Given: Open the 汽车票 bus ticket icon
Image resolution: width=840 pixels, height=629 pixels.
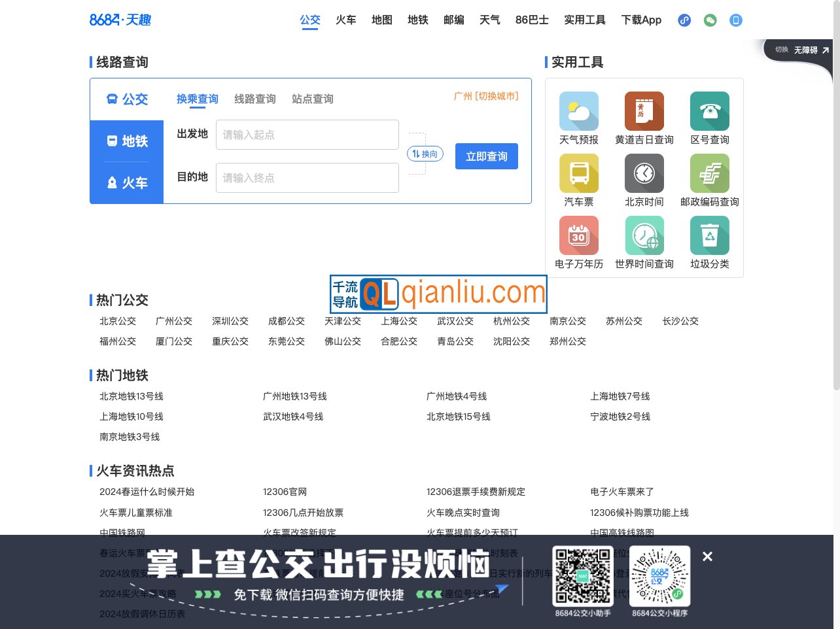Looking at the screenshot, I should pyautogui.click(x=578, y=173).
